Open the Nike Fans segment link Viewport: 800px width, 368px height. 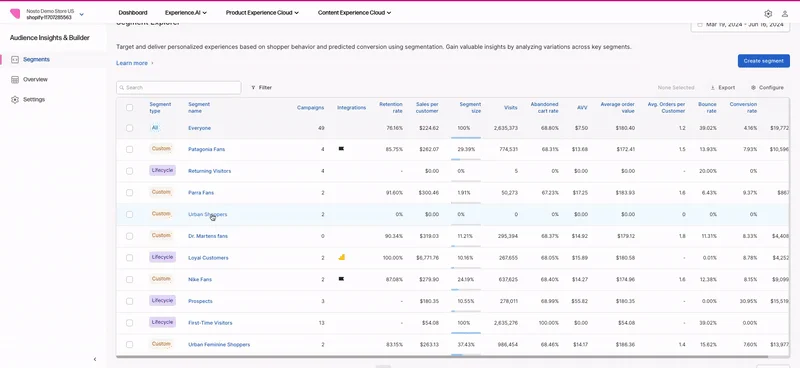coord(199,280)
